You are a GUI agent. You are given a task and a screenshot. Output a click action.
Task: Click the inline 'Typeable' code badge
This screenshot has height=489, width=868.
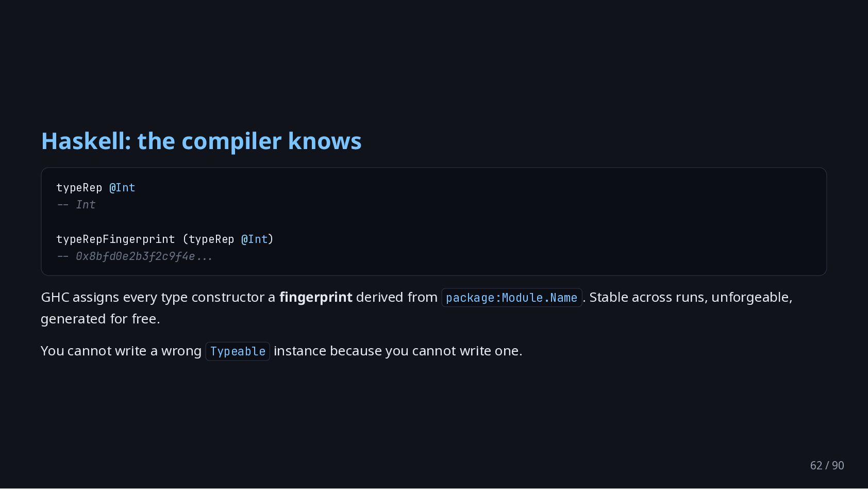(x=238, y=351)
